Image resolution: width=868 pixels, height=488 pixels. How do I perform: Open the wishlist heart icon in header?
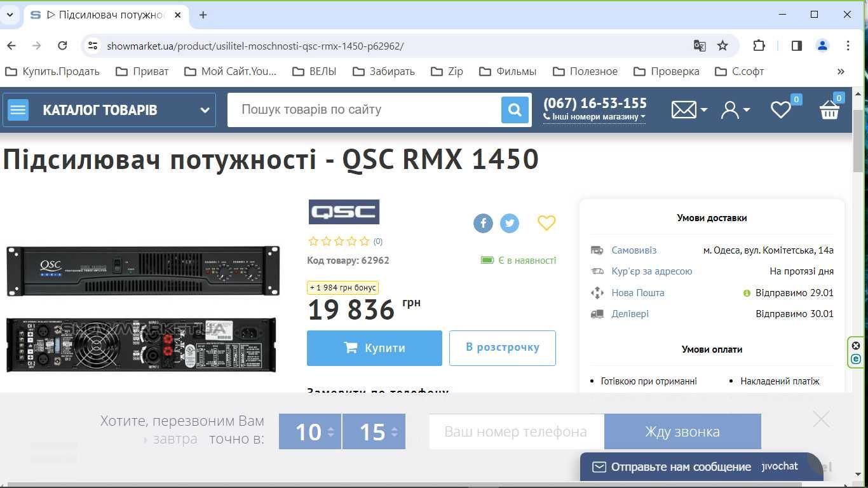(781, 110)
